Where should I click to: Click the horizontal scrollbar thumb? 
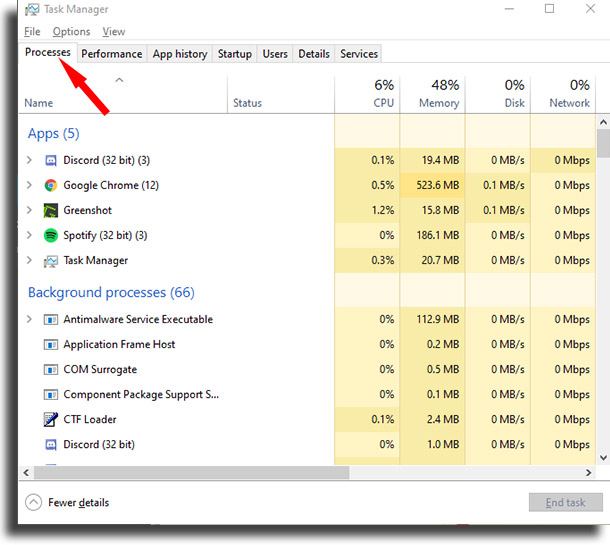[x=191, y=473]
